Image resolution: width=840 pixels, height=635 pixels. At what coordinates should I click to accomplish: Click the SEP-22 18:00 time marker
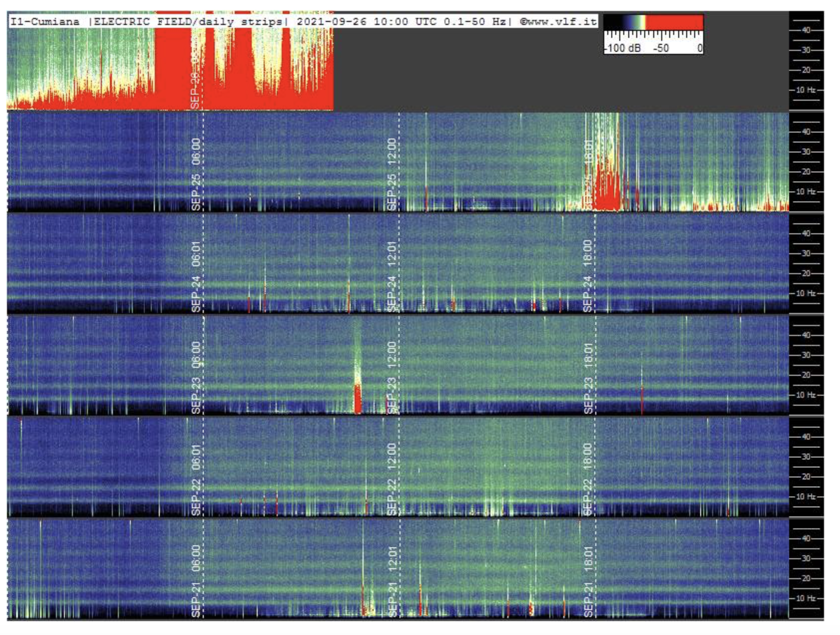(x=588, y=479)
